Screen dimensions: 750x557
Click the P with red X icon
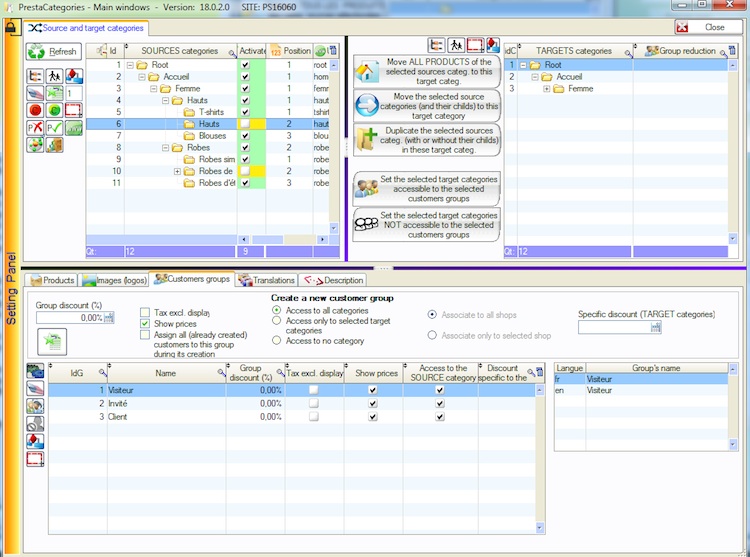(x=35, y=127)
